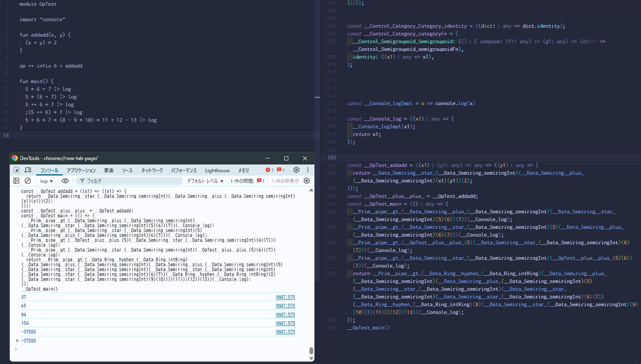
Task: Click line number 18 in the left editor
Action: [6, 136]
